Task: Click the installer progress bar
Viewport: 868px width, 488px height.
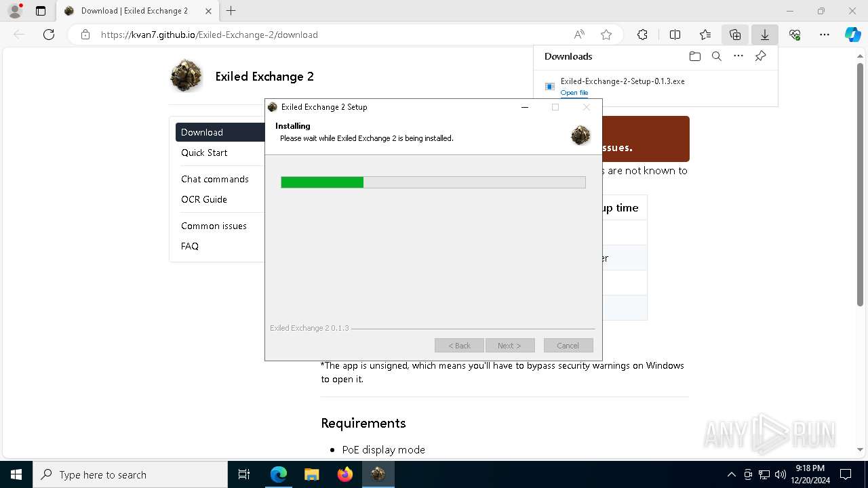Action: [433, 182]
